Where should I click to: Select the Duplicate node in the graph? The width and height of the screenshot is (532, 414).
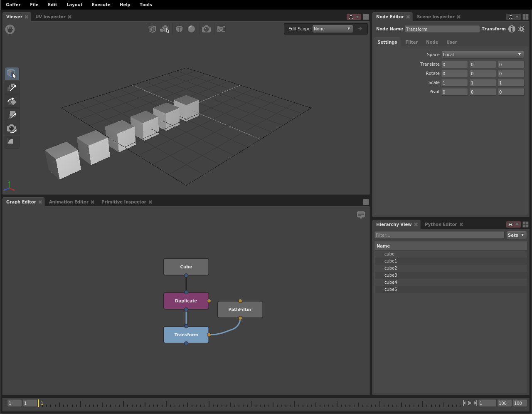tap(186, 301)
